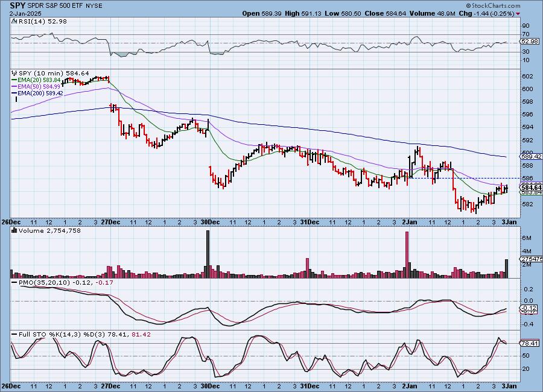Click the 582 price axis label
This screenshot has height=392, width=543.
click(x=527, y=204)
